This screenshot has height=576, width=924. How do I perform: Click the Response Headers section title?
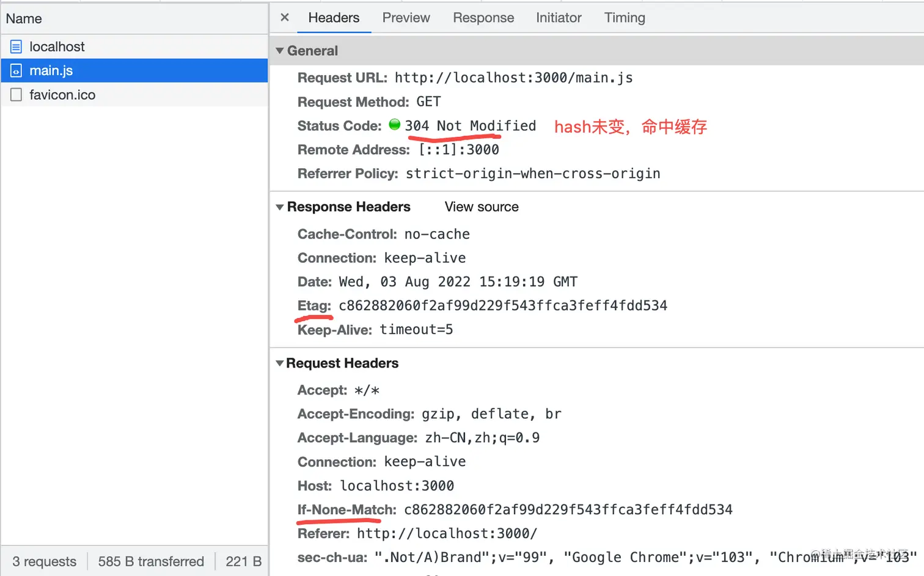tap(349, 207)
